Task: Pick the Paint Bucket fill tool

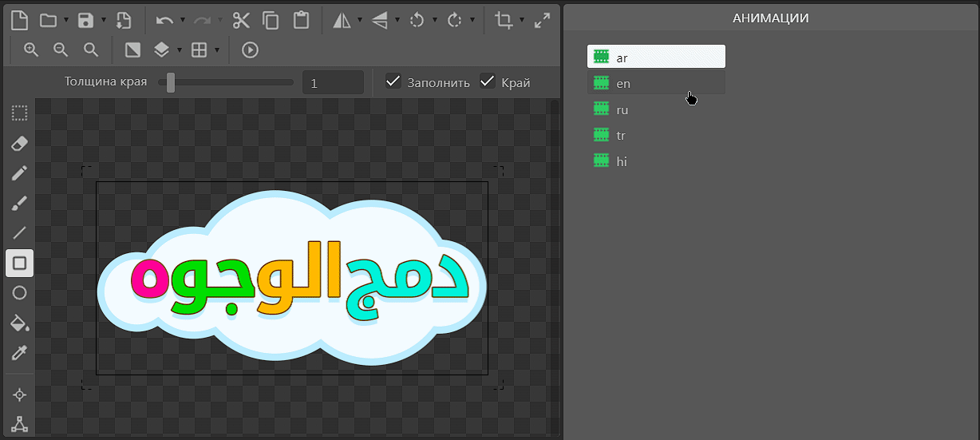Action: [x=20, y=323]
